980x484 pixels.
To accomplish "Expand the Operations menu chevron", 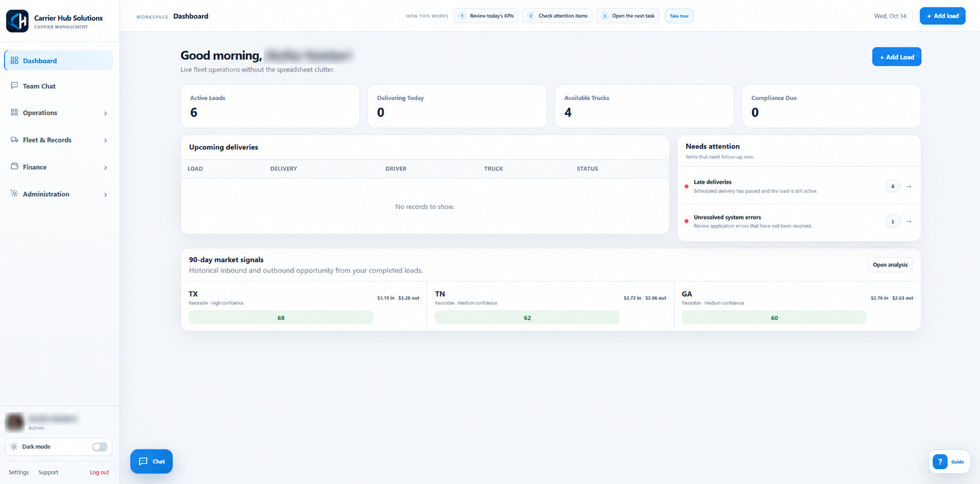I will (x=105, y=113).
